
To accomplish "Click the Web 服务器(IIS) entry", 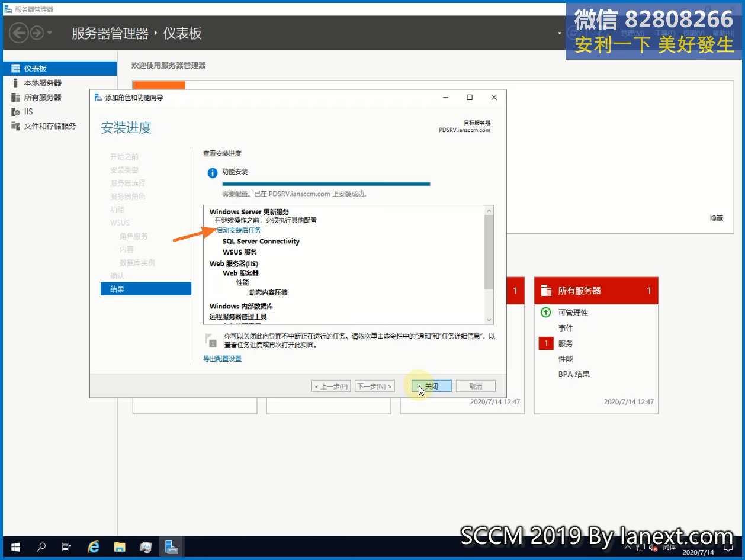I will [x=234, y=264].
